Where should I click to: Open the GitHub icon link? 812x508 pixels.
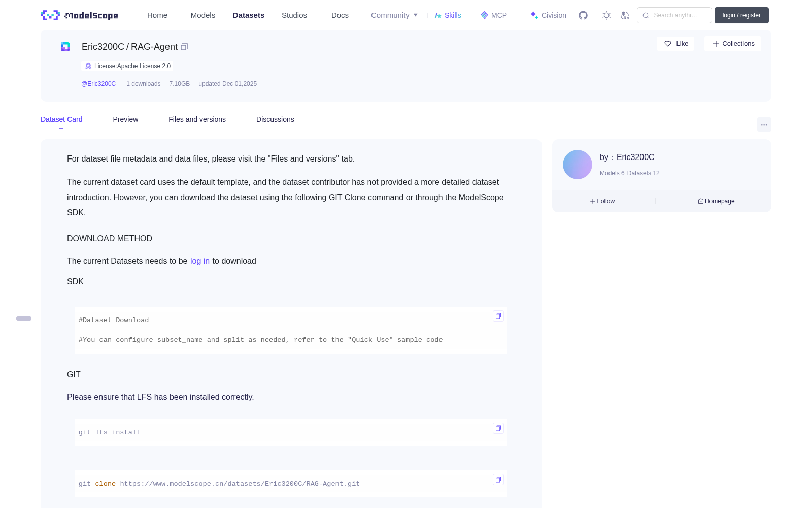pyautogui.click(x=583, y=15)
